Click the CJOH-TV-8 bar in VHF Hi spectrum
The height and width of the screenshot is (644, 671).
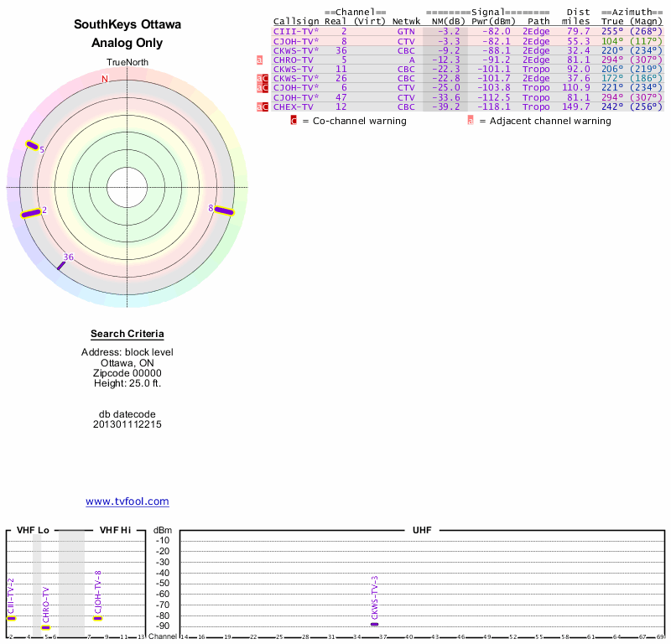[x=97, y=618]
